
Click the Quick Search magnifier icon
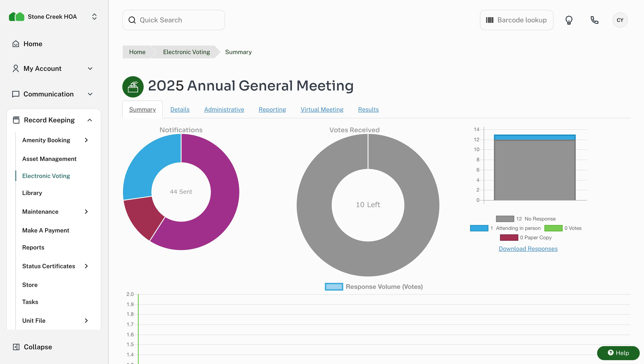coord(132,20)
